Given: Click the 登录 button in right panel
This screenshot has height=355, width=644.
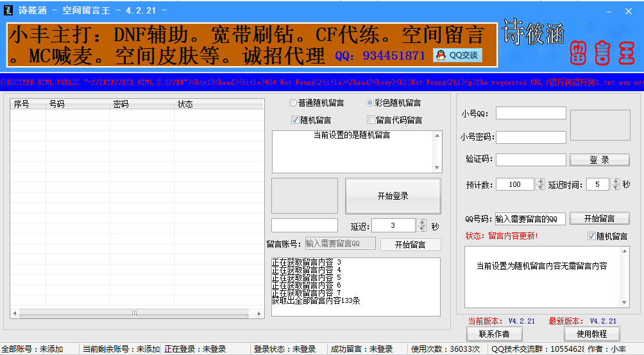Looking at the screenshot, I should point(599,160).
